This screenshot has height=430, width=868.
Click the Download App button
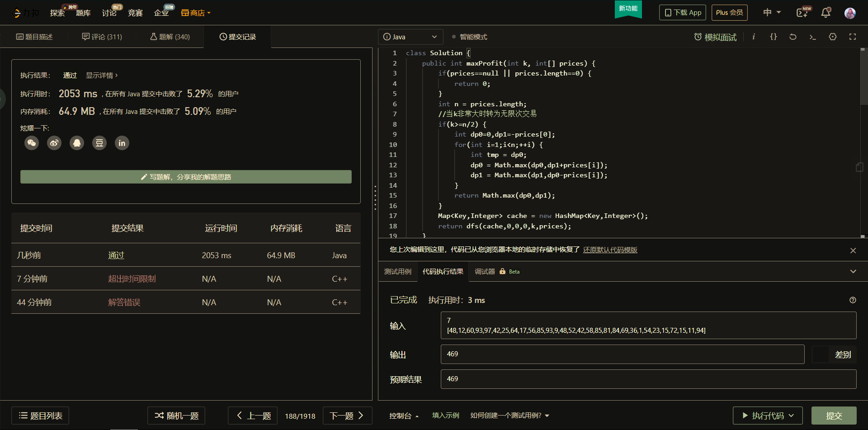tap(683, 13)
